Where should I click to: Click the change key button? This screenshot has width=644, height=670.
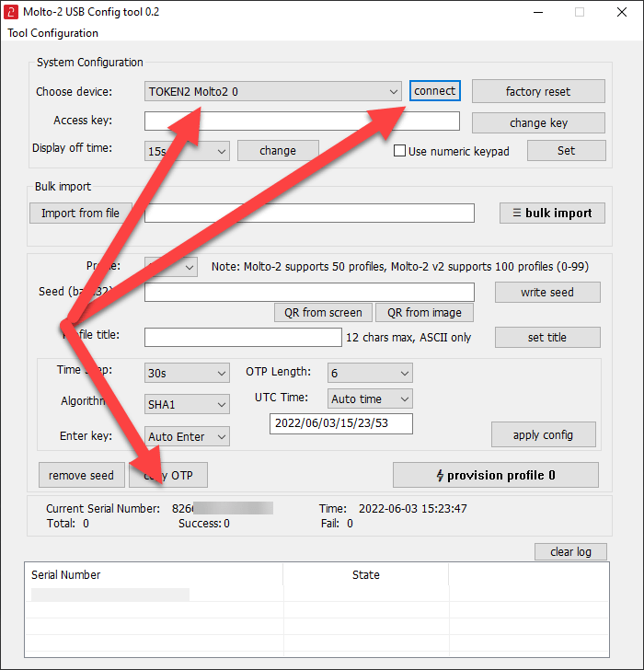click(x=538, y=123)
